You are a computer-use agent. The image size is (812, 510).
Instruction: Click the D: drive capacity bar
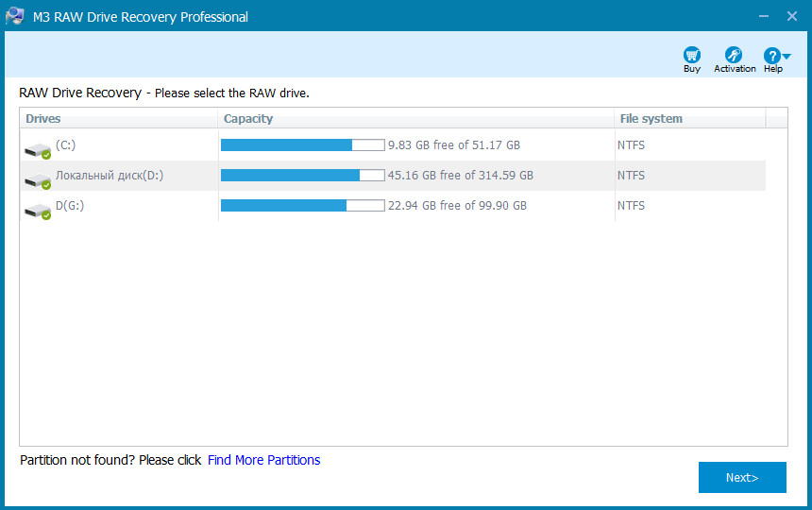point(303,175)
